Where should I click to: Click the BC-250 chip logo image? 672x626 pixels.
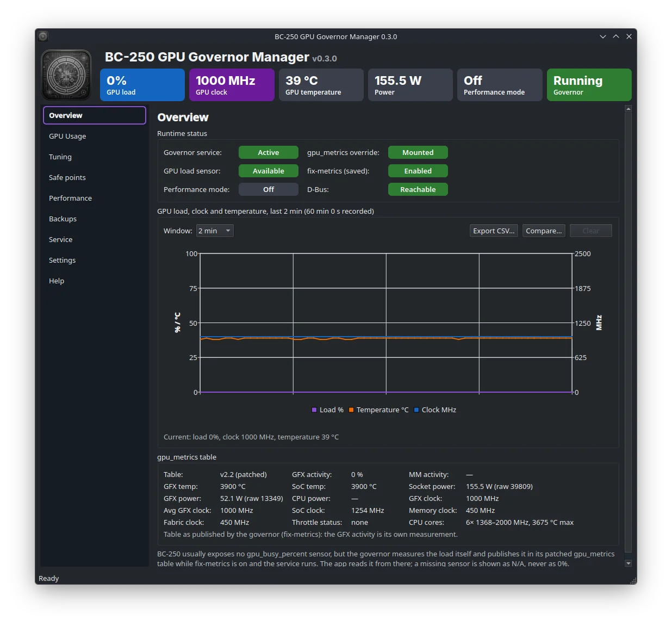tap(66, 75)
